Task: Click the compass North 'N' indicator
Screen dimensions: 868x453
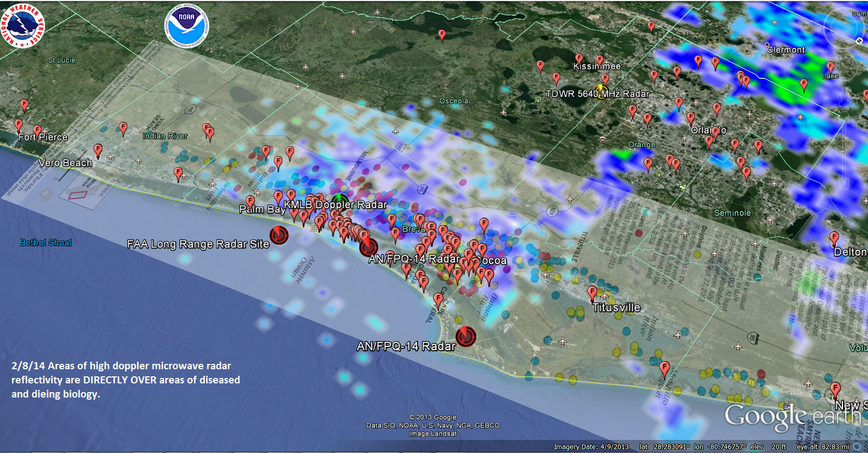Action: 859,41
